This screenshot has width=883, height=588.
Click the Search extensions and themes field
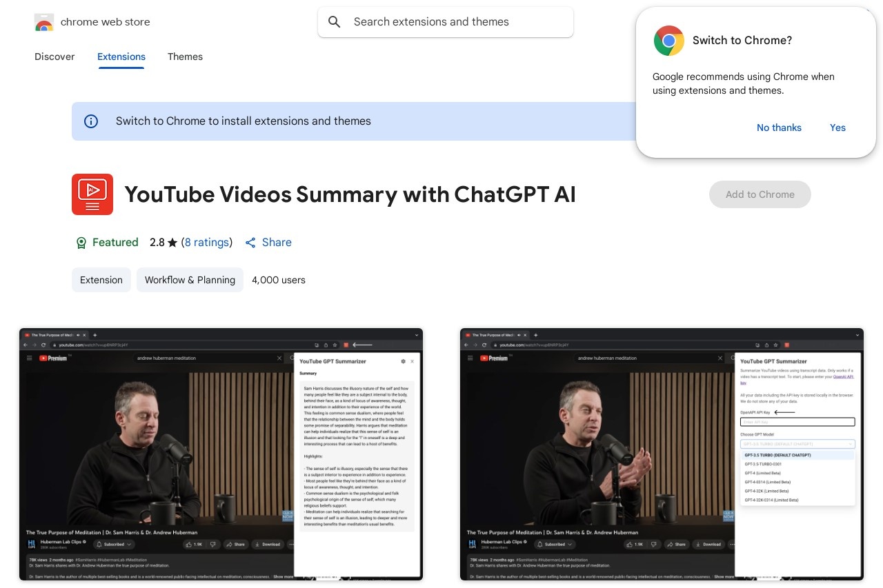446,22
